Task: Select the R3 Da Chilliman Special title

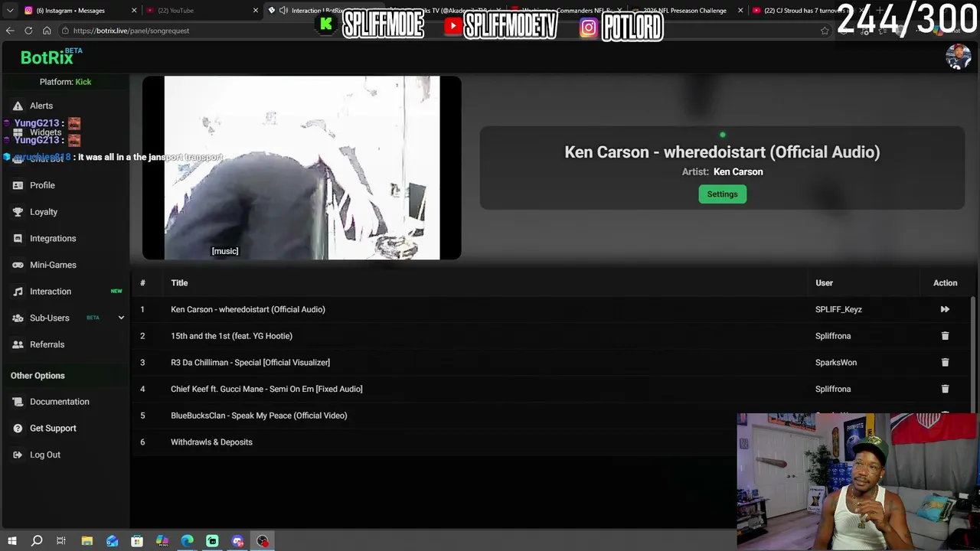Action: (x=250, y=362)
